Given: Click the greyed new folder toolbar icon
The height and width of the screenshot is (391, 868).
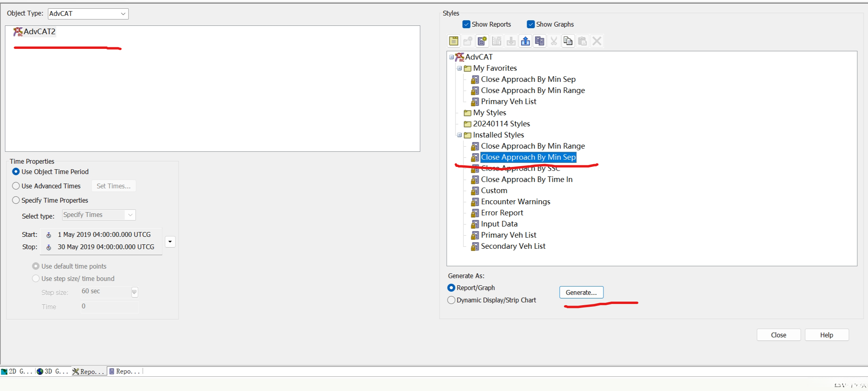Looking at the screenshot, I should (x=468, y=41).
